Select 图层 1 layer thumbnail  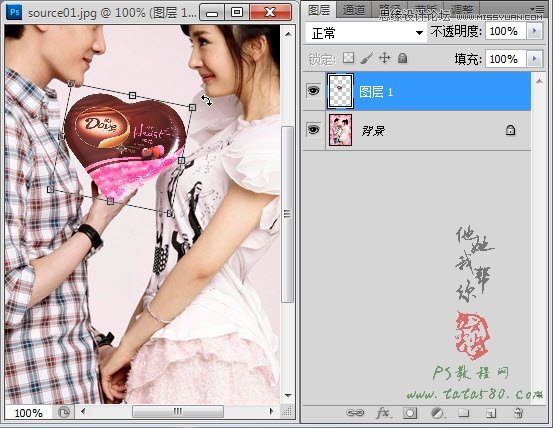coord(340,91)
